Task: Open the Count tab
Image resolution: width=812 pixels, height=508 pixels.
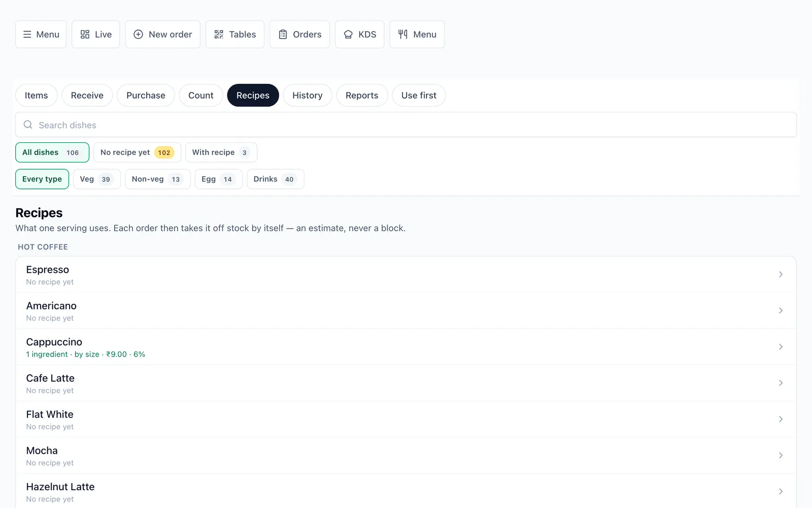Action: tap(201, 96)
